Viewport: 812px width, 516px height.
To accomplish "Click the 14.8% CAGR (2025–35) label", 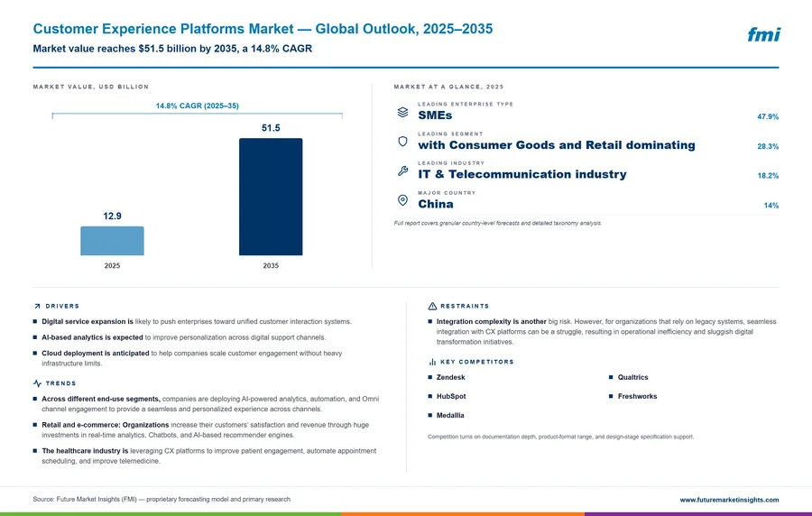I will [198, 106].
